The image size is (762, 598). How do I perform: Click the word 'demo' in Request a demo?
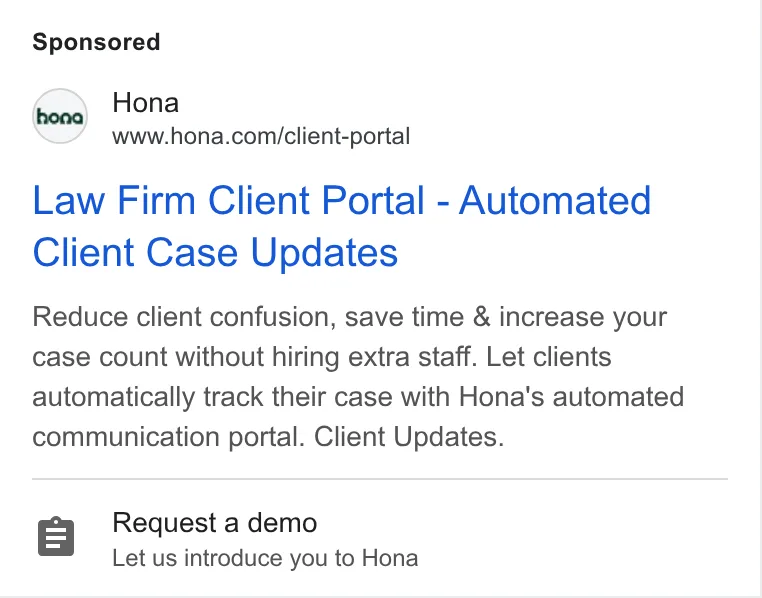[282, 523]
